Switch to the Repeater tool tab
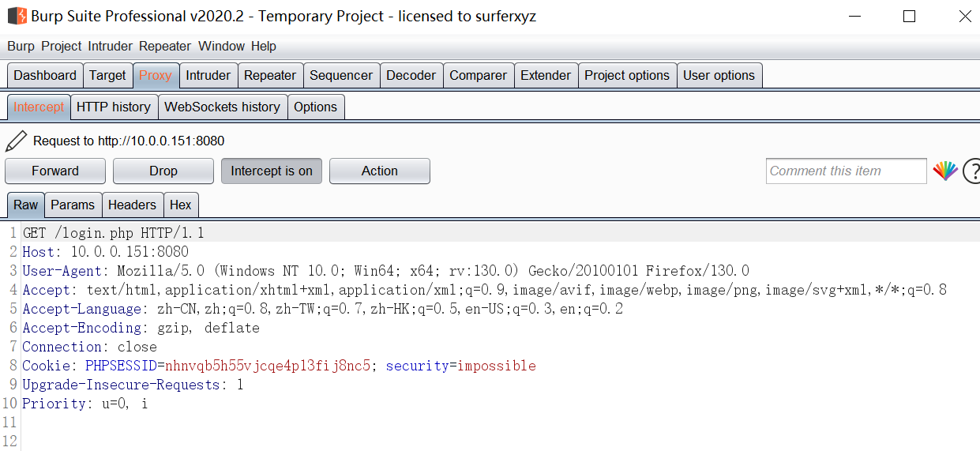 [270, 76]
